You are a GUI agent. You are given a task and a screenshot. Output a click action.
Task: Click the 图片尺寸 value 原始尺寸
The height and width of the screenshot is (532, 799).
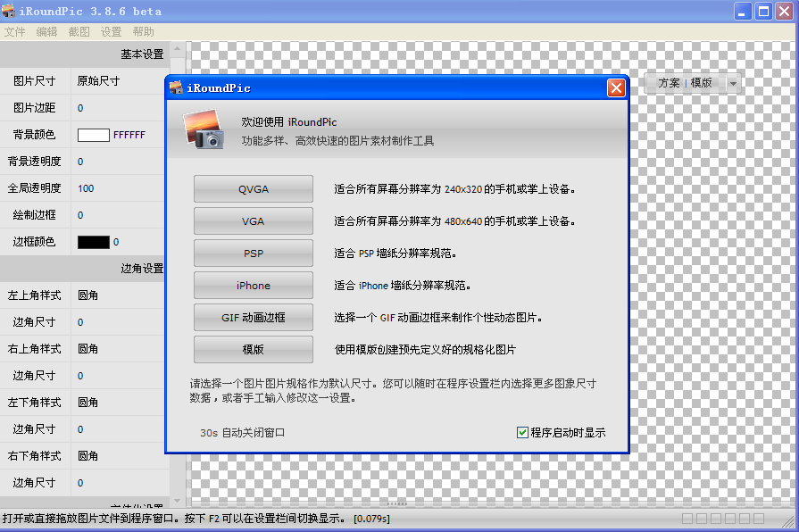point(98,81)
